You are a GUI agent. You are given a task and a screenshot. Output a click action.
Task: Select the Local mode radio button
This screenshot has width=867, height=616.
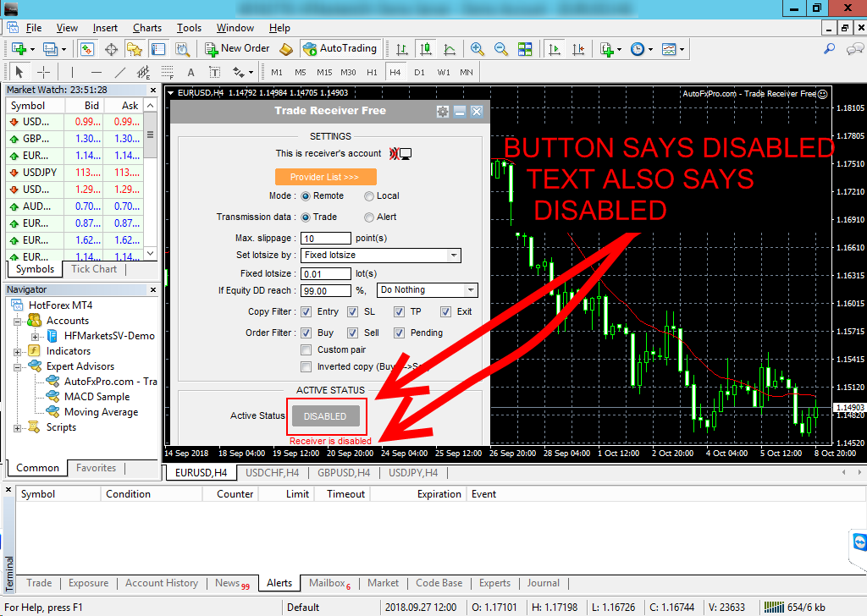[369, 196]
